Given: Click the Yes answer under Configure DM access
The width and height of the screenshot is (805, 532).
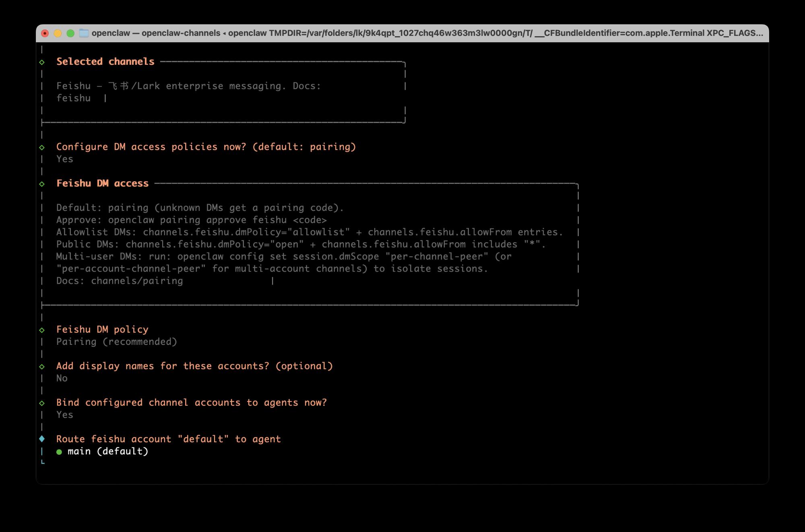Looking at the screenshot, I should coord(64,159).
